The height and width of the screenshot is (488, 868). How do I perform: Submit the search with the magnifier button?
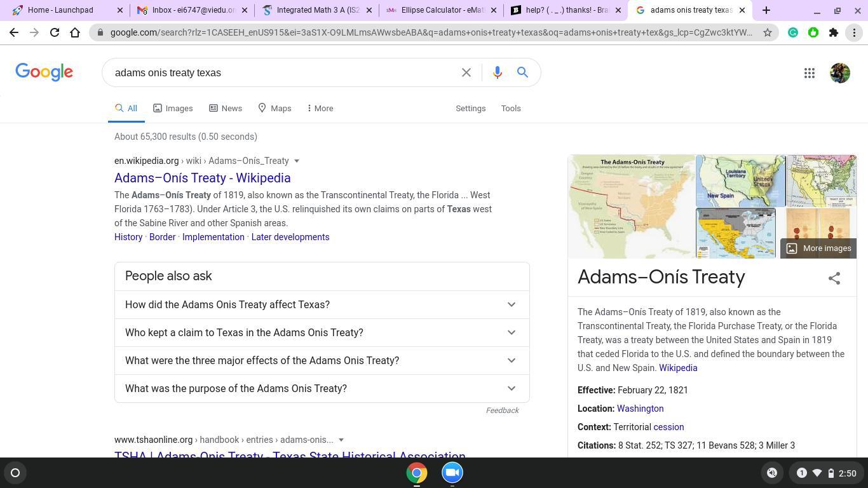pyautogui.click(x=522, y=72)
